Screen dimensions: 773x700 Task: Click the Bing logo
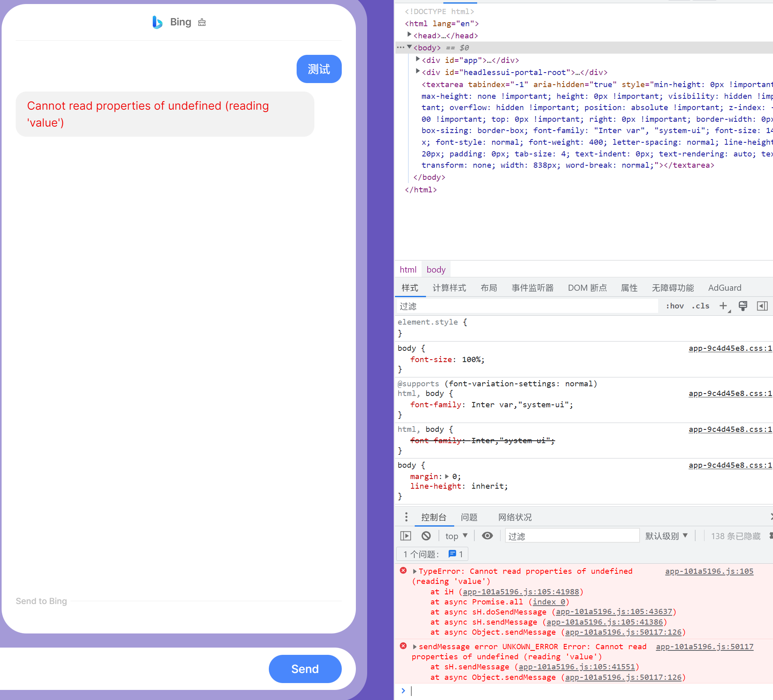[x=157, y=22]
